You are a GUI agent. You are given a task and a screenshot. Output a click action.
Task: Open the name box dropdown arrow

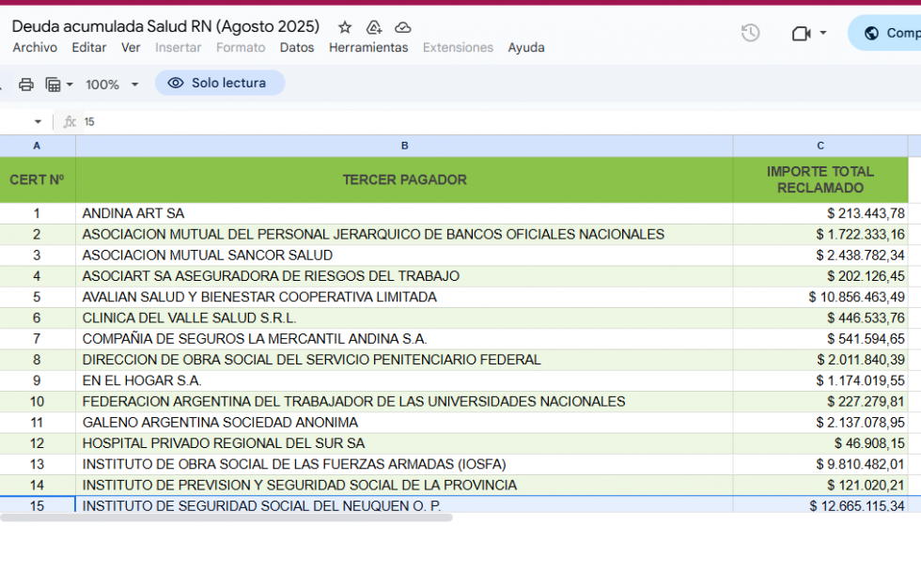(x=39, y=122)
